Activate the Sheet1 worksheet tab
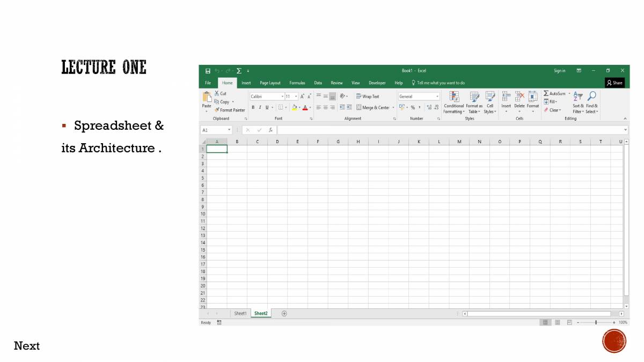Screen dimensions: 644x362 (240, 313)
